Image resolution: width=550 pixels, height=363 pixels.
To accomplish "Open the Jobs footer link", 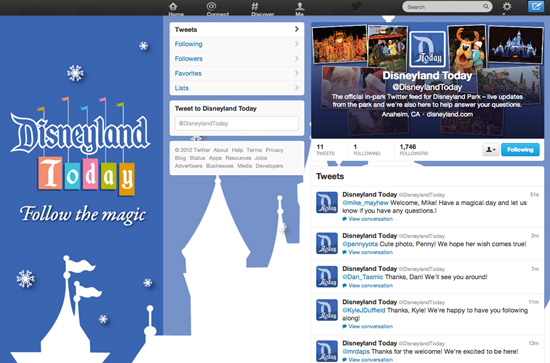I will (x=261, y=158).
